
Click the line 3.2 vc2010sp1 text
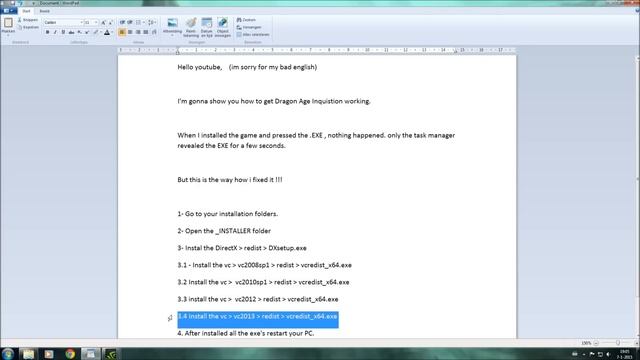click(x=263, y=282)
